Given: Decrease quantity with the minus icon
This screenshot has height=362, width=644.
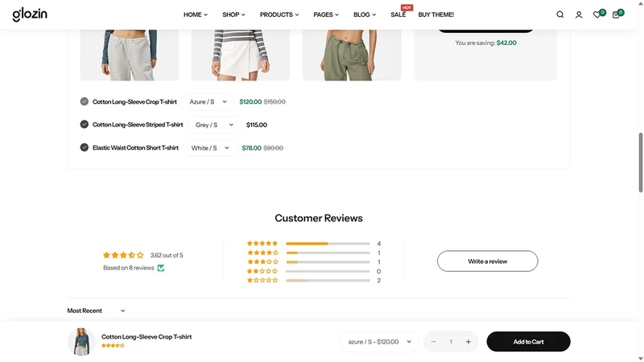Looking at the screenshot, I should coord(433,341).
